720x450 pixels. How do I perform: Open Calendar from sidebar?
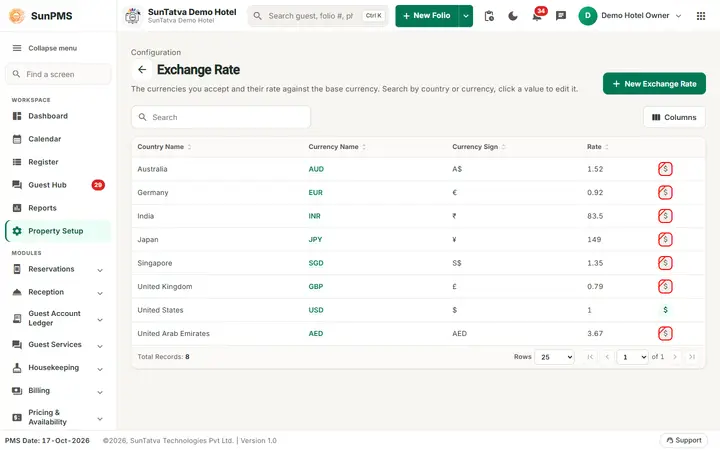click(x=58, y=139)
